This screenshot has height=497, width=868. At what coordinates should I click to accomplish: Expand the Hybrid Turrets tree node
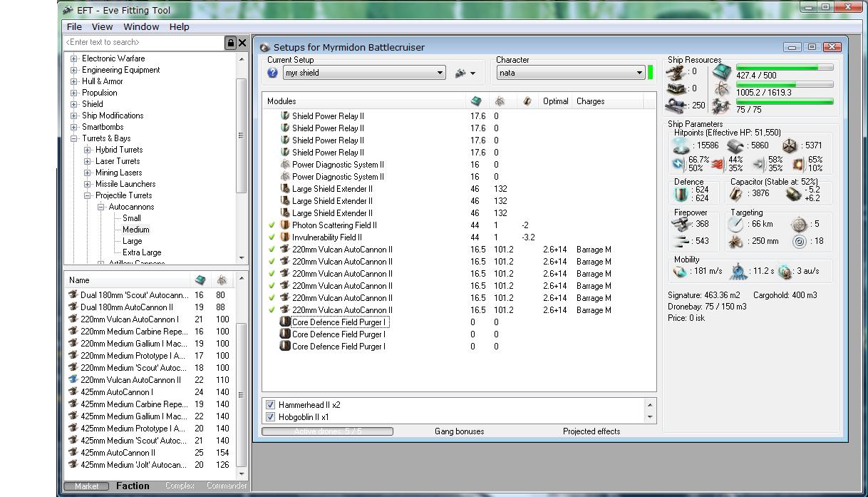[x=87, y=150]
